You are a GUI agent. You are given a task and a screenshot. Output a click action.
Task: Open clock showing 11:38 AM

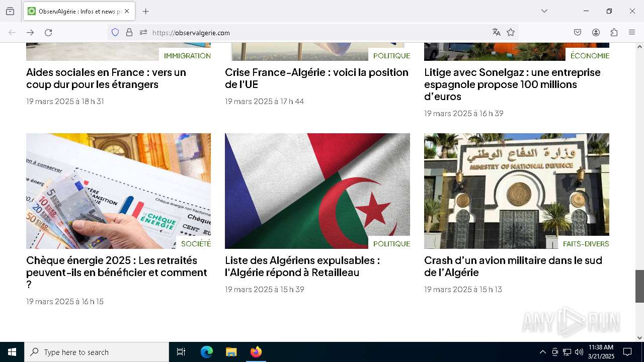601,352
